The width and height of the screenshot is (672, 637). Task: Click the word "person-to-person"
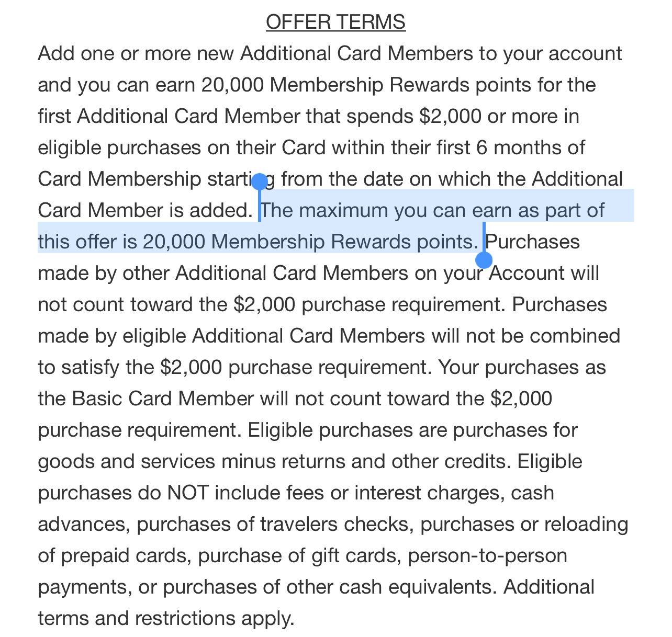[x=487, y=555]
